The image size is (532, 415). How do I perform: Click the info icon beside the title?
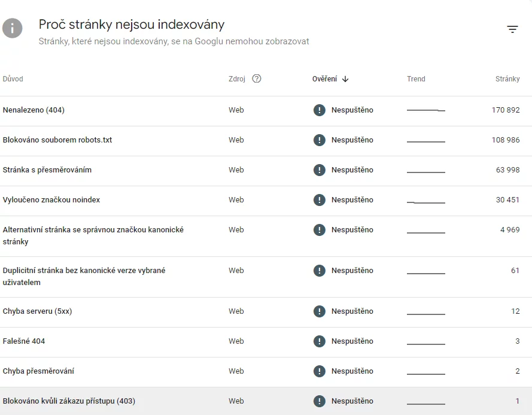pyautogui.click(x=12, y=28)
